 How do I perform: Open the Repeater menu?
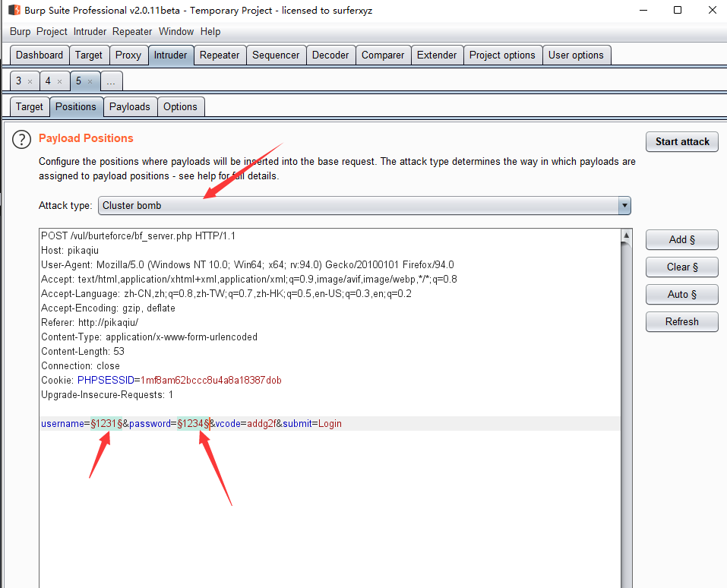132,32
